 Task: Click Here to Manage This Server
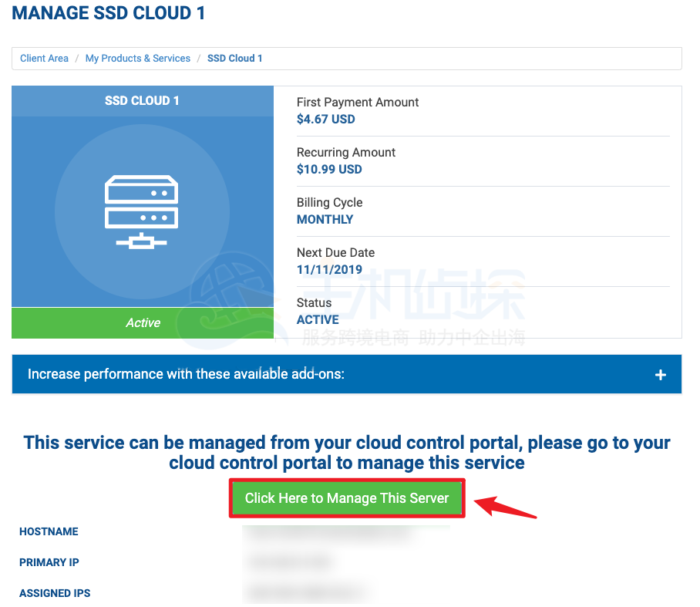click(347, 497)
